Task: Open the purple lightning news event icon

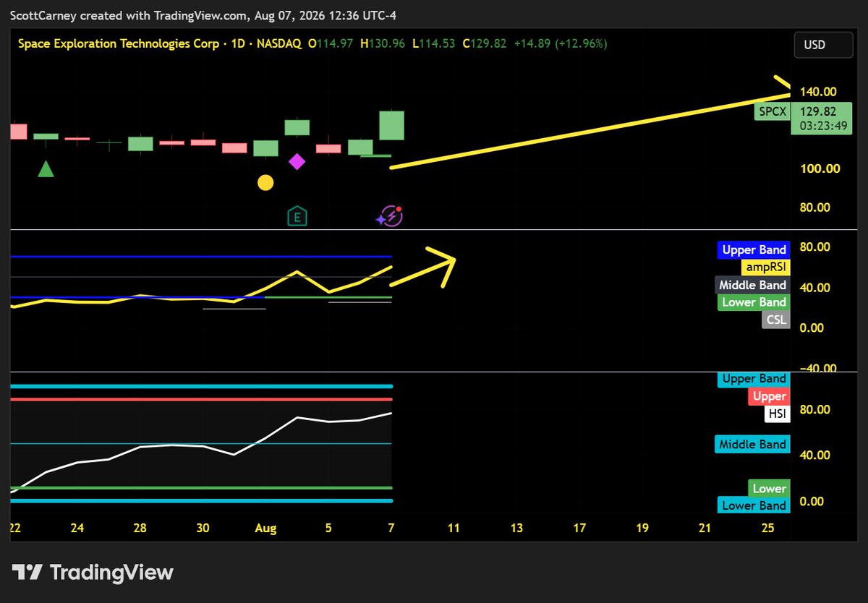Action: click(390, 216)
